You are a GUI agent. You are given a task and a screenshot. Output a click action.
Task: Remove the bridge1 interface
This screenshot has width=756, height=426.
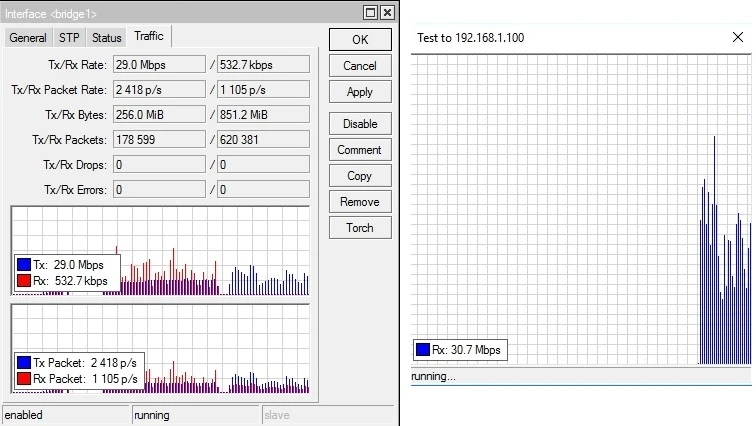[x=359, y=202]
